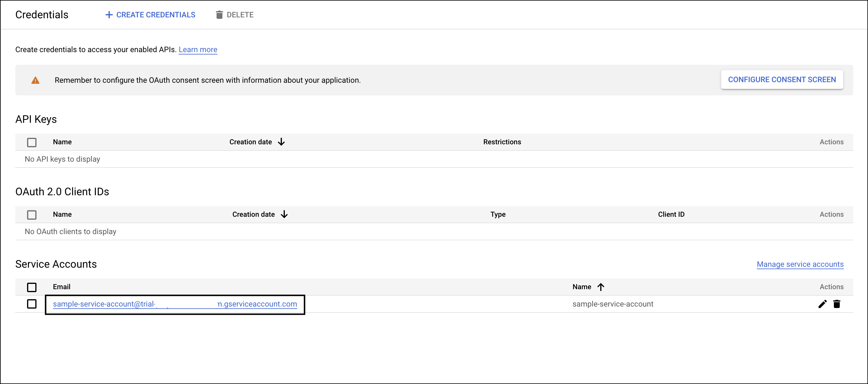
Task: Check the select-all checkbox in API Keys header
Action: point(32,142)
